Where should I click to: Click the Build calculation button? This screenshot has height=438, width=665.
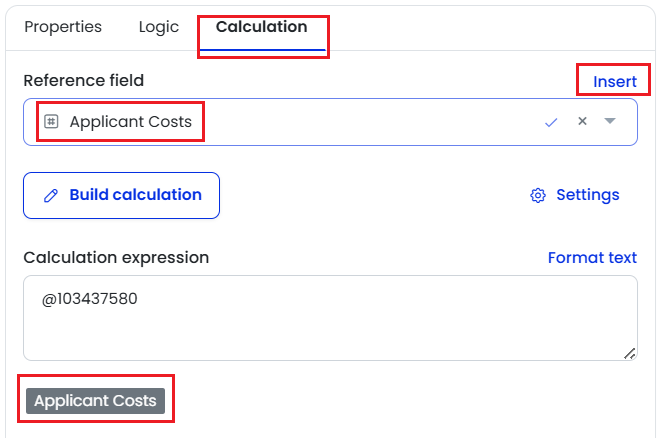click(x=121, y=195)
